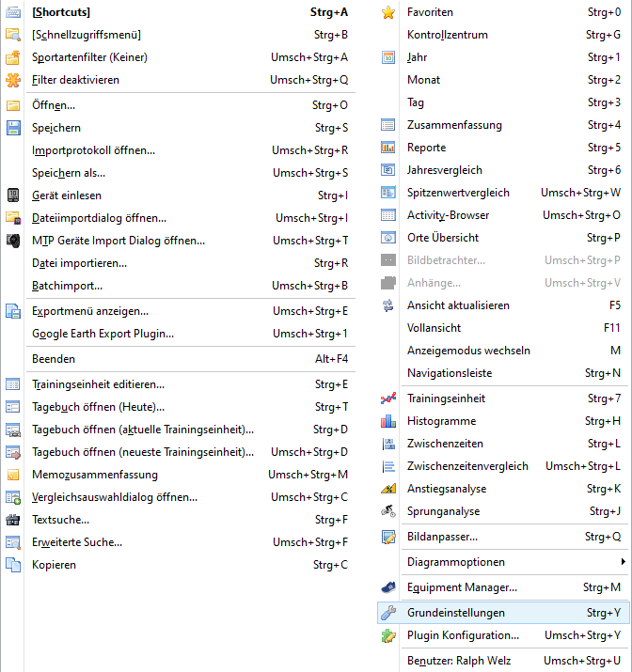
Task: Choose Datei importieren... entry
Action: tap(179, 263)
